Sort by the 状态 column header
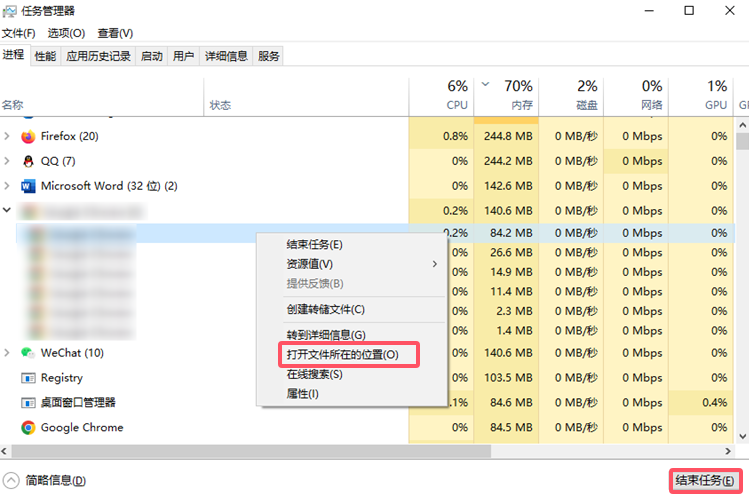The image size is (749, 496). pyautogui.click(x=306, y=97)
